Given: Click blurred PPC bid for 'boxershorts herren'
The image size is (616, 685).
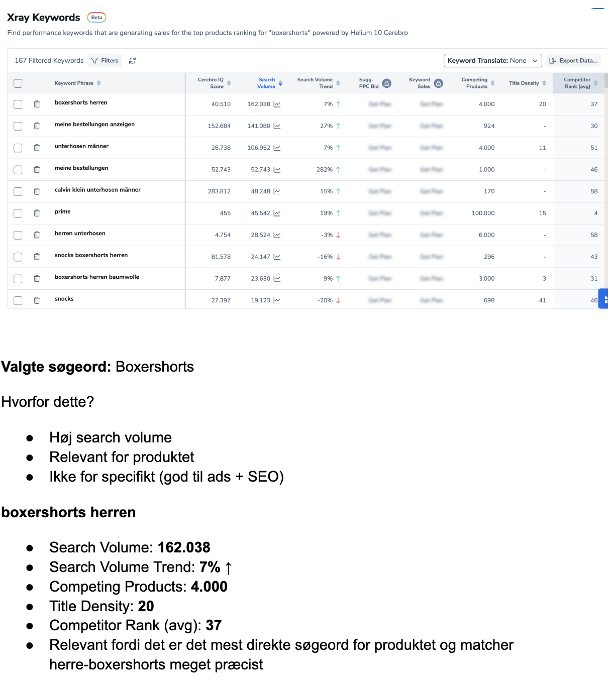Looking at the screenshot, I should point(380,104).
